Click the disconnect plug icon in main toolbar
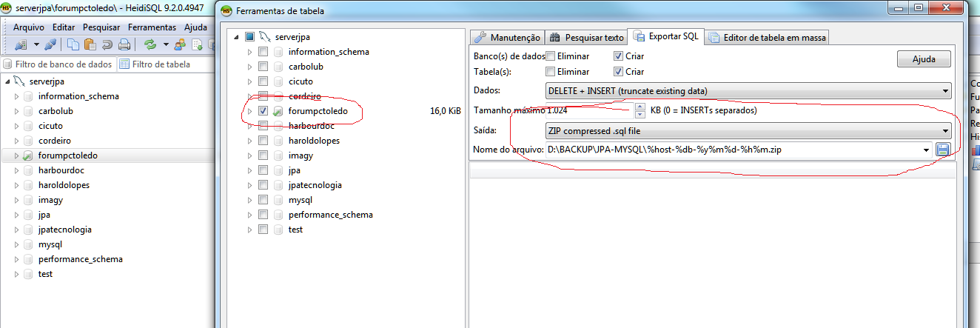This screenshot has width=980, height=328. point(50,44)
